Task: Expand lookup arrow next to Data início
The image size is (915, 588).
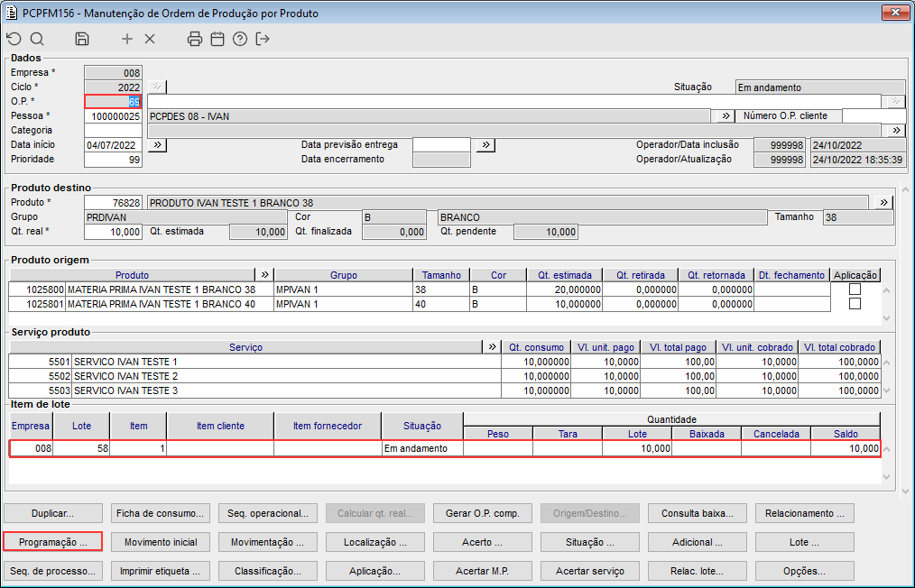Action: click(156, 144)
